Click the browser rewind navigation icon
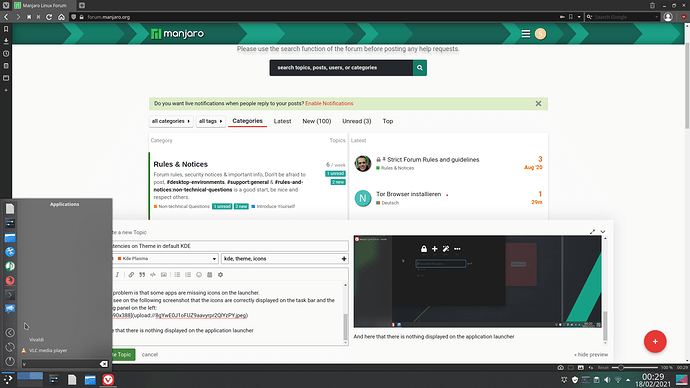Image resolution: width=690 pixels, height=388 pixels. tap(29, 17)
